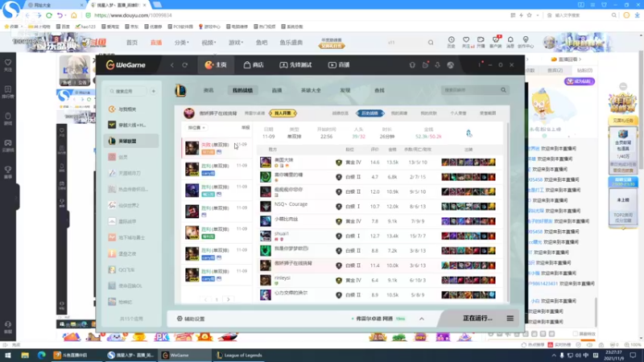Switch to League of Legends taskbar item

(239, 355)
